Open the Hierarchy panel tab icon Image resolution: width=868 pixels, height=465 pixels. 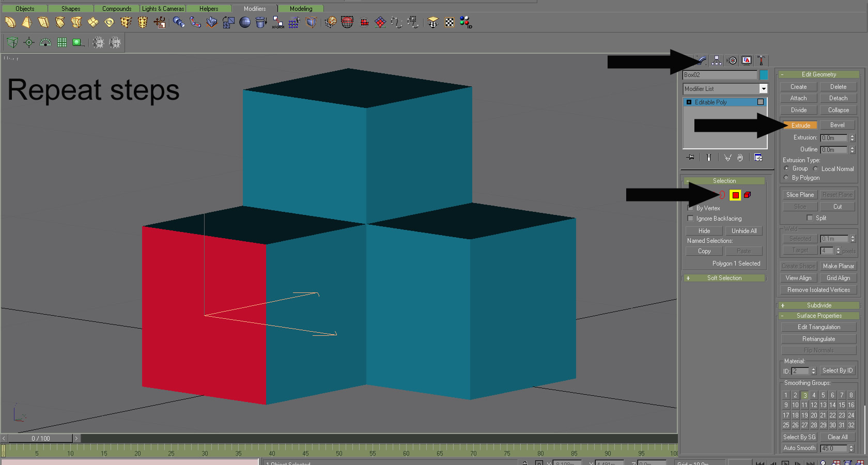click(717, 60)
